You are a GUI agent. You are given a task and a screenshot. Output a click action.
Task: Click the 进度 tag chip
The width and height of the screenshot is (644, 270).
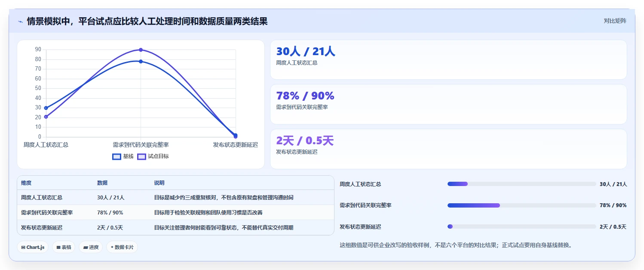91,247
